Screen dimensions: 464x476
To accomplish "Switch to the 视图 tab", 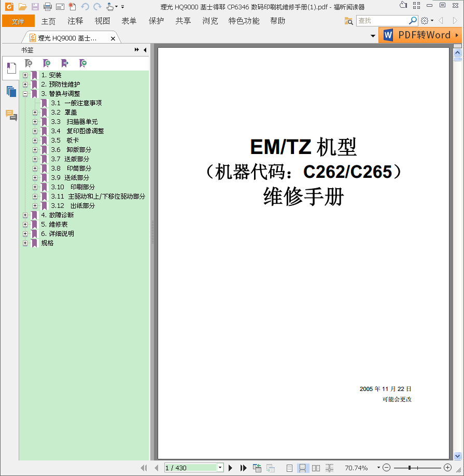I will [102, 21].
